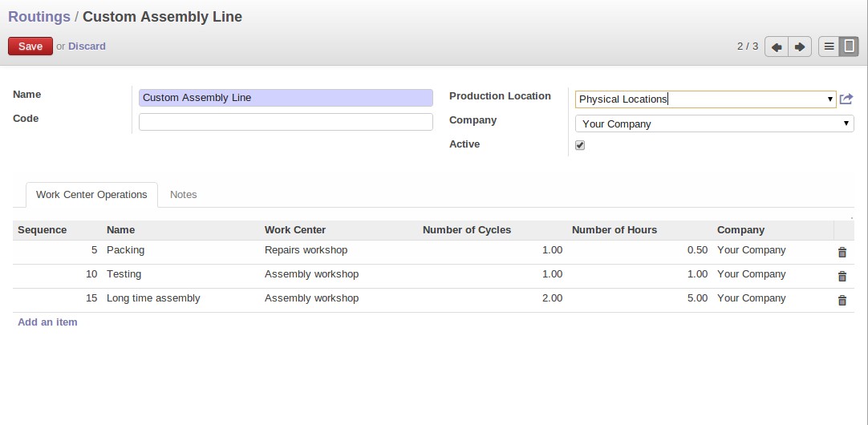Sort by Number of Cycles header
Viewport: 868px width, 425px height.
tap(467, 230)
